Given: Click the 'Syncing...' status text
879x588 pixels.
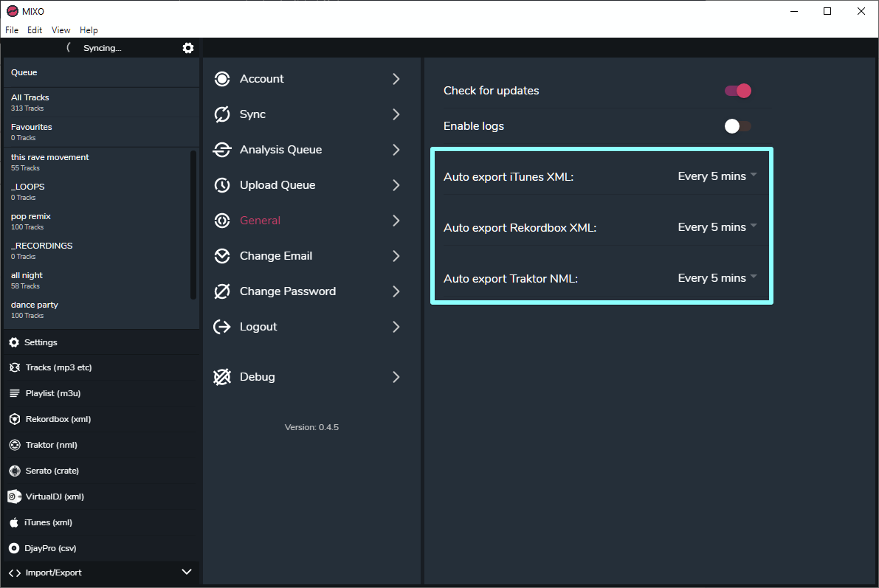Looking at the screenshot, I should pos(103,48).
